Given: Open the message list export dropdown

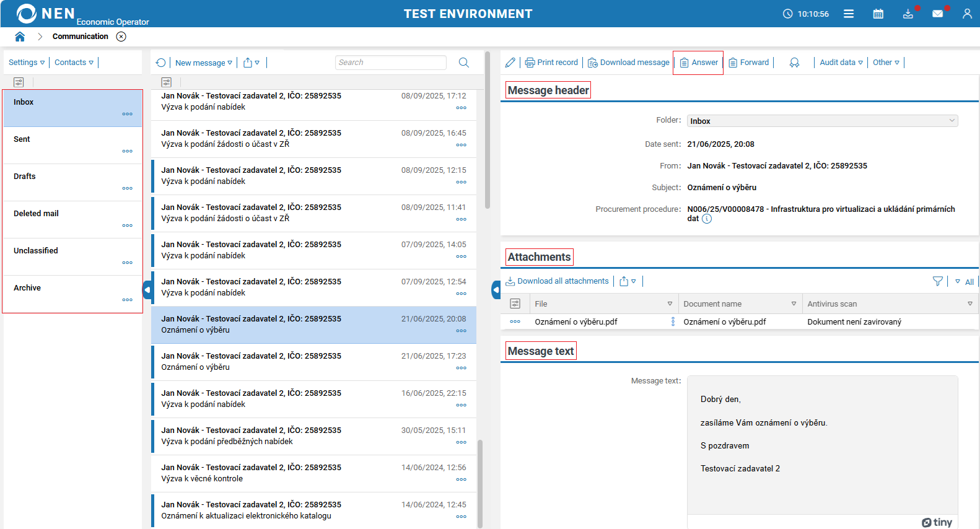Looking at the screenshot, I should (252, 63).
